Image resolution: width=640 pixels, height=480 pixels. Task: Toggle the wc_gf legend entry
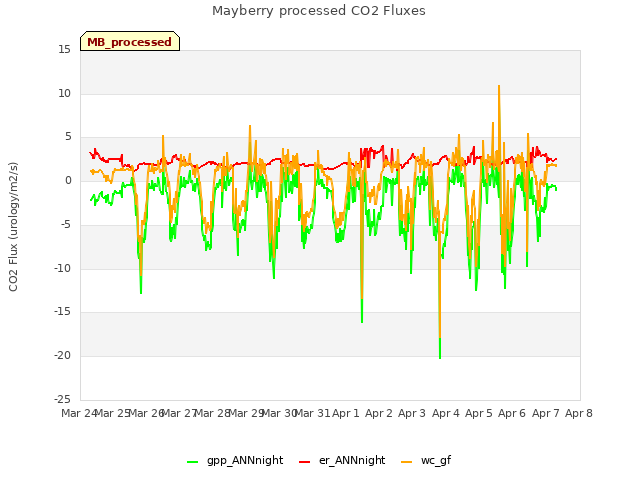426,460
